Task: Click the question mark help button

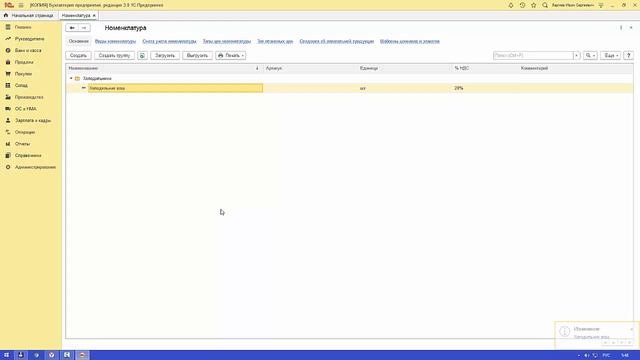Action: pyautogui.click(x=629, y=55)
